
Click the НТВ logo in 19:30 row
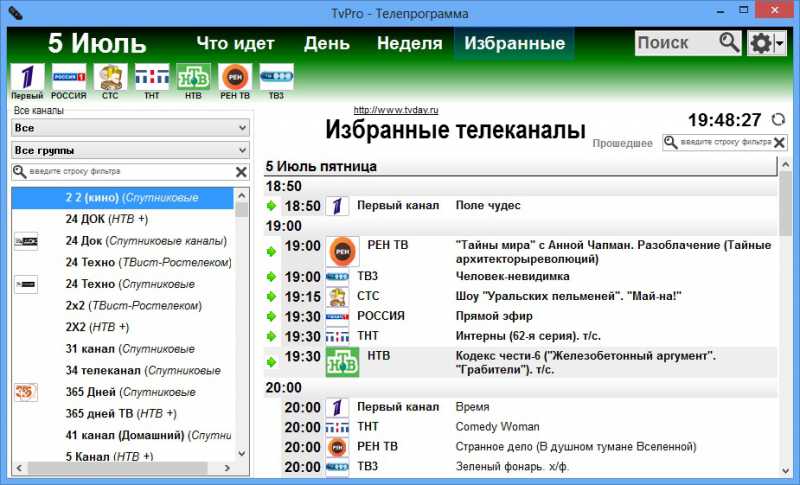point(342,362)
